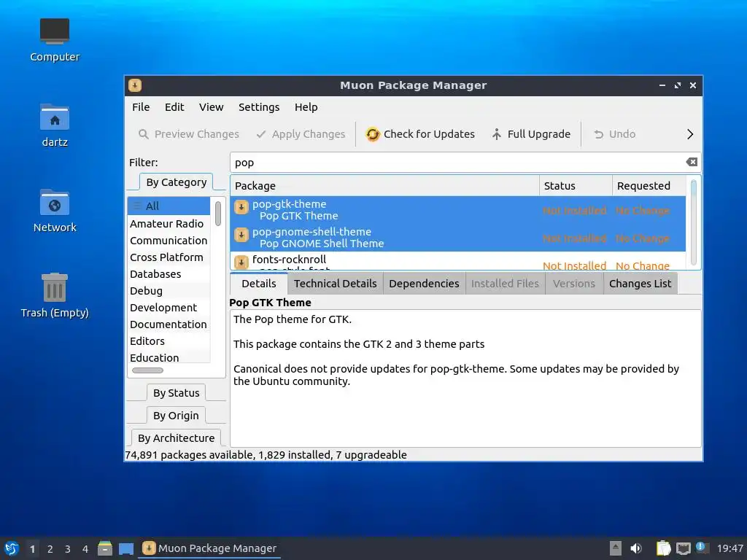Select the Editors category
The height and width of the screenshot is (560, 747).
(x=169, y=341)
